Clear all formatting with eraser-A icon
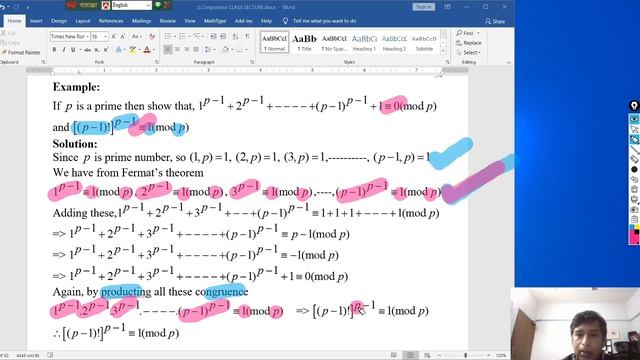The width and height of the screenshot is (640, 360). (152, 36)
